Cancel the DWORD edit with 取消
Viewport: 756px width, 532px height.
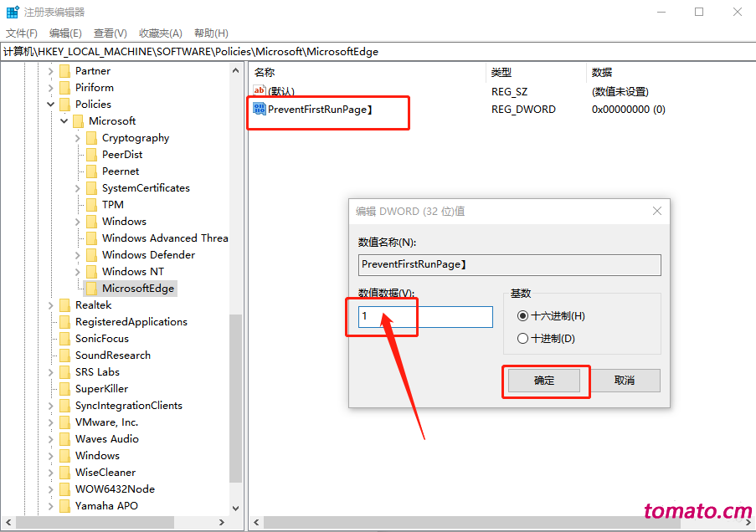(x=625, y=381)
